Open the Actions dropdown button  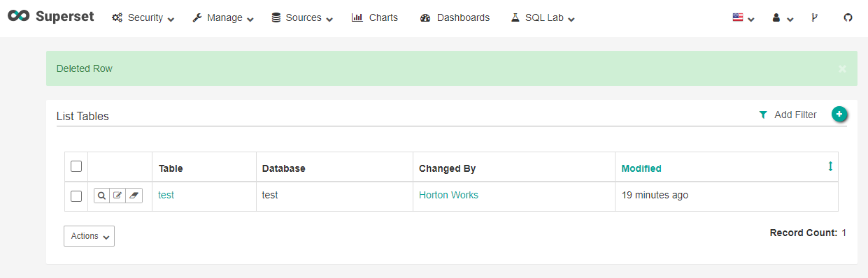[x=89, y=236]
